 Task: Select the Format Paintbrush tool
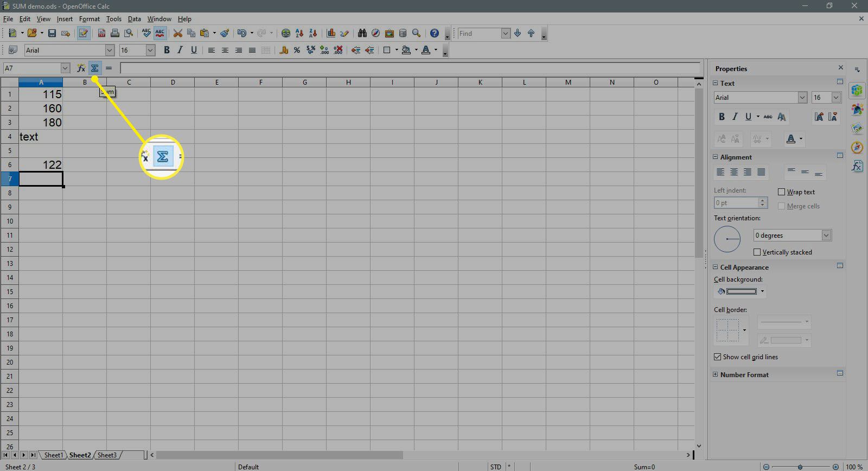[x=225, y=33]
